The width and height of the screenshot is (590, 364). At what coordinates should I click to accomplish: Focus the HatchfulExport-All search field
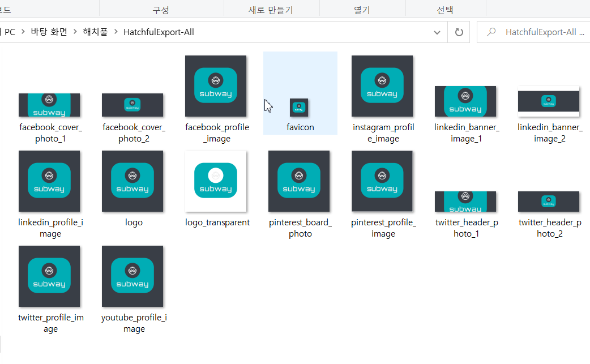535,32
